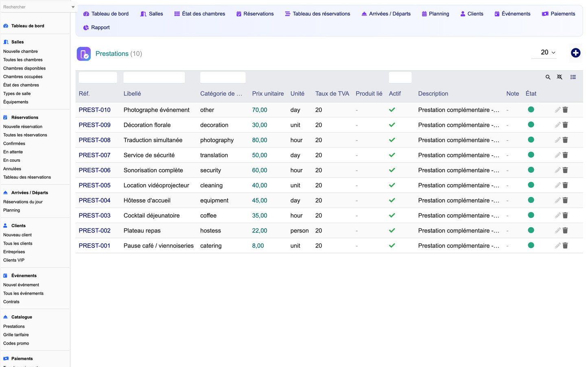Toggle green status dot for PREST-002
The image size is (588, 367).
[x=531, y=230]
